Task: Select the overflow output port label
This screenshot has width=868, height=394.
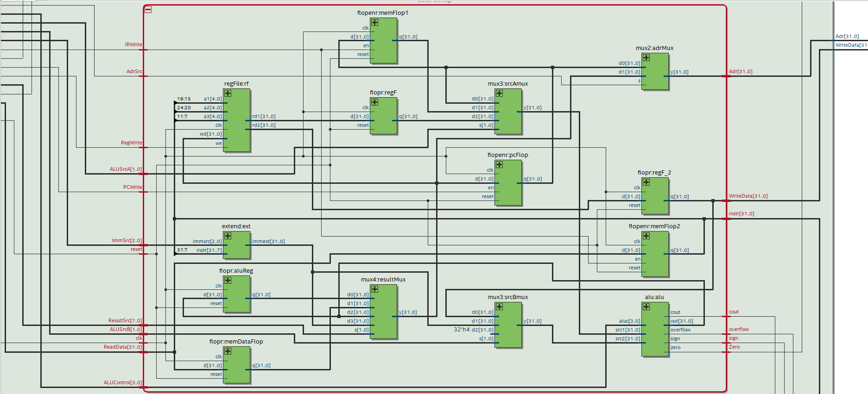Action: 739,330
